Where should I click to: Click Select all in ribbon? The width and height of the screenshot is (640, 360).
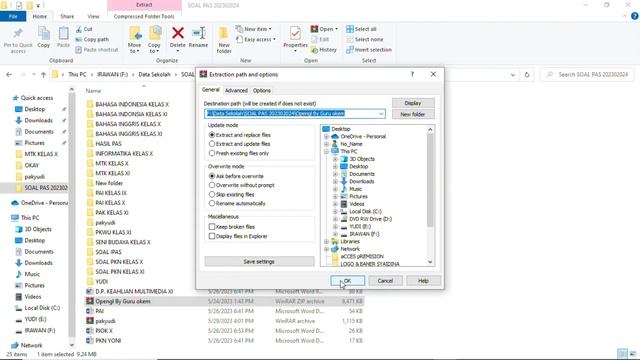point(361,29)
